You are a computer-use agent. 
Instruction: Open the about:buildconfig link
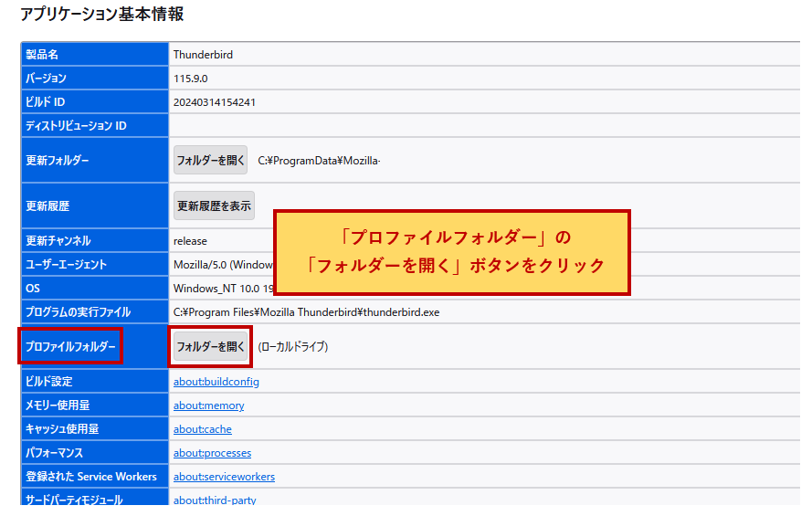pos(216,382)
